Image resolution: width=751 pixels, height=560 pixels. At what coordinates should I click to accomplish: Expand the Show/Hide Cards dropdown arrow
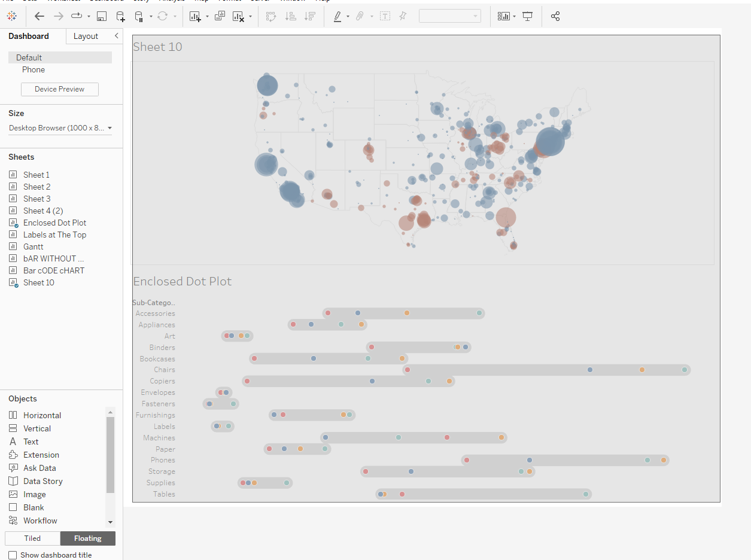514,16
